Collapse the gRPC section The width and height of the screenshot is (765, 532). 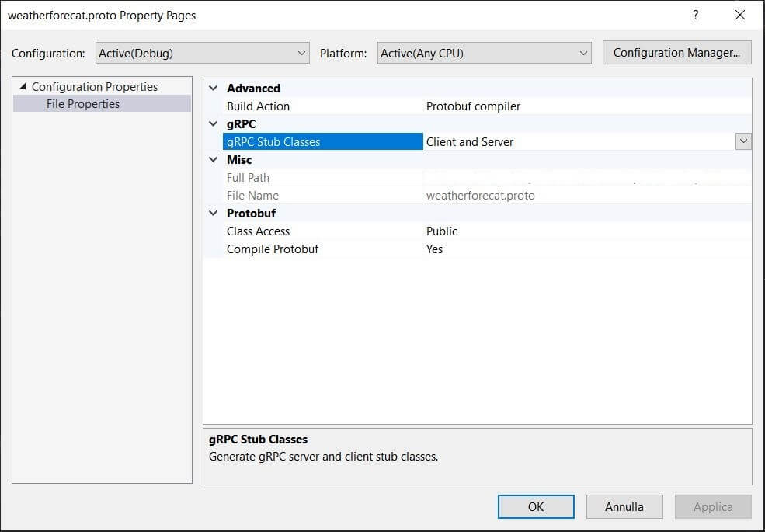click(214, 124)
